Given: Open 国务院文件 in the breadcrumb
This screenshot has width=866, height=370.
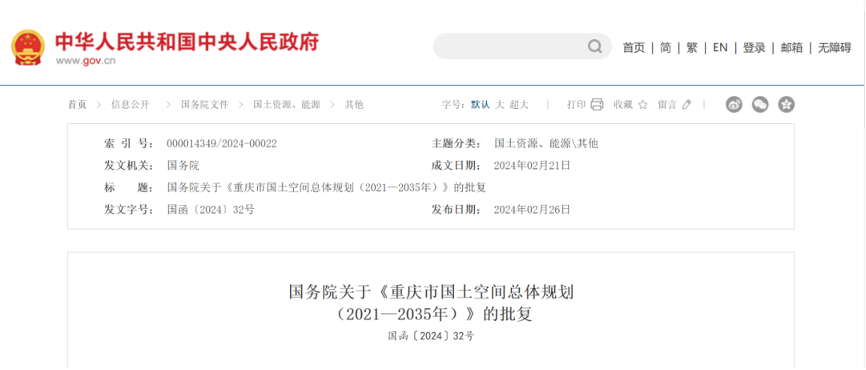Looking at the screenshot, I should 204,105.
